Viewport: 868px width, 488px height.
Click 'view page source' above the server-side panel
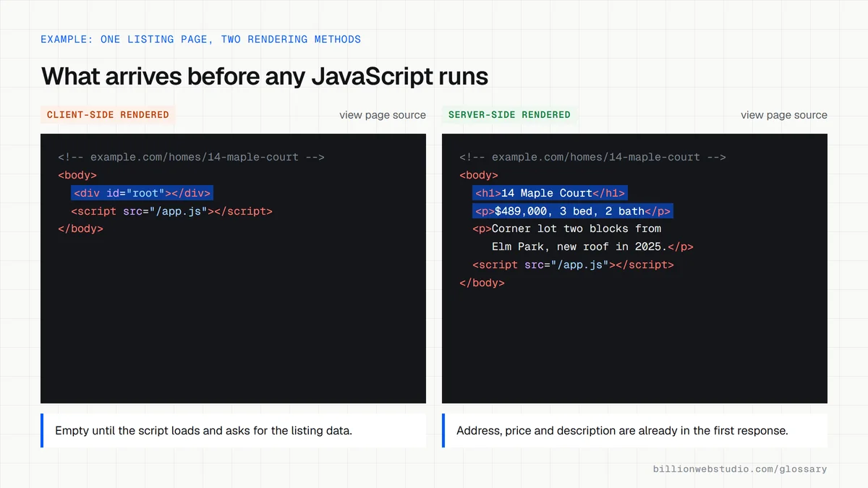tap(784, 115)
